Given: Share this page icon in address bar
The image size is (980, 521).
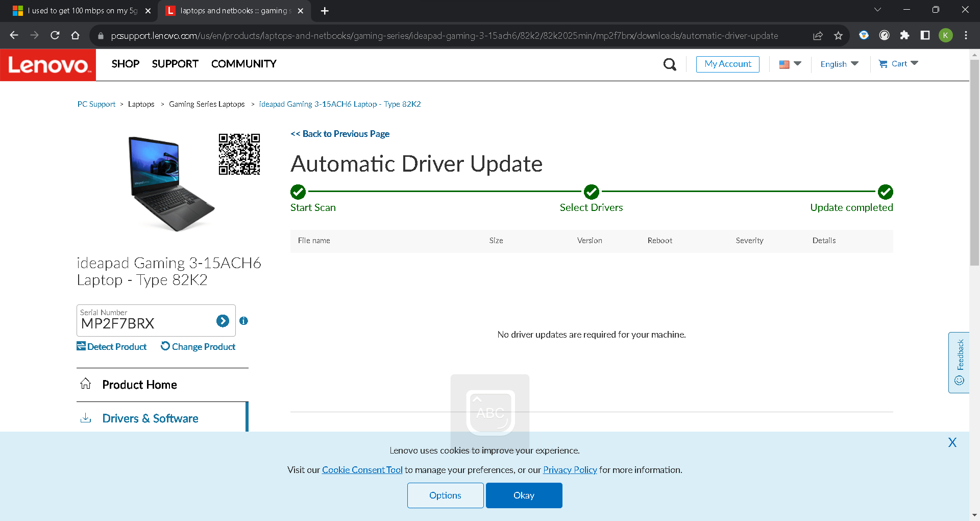Looking at the screenshot, I should click(x=818, y=35).
